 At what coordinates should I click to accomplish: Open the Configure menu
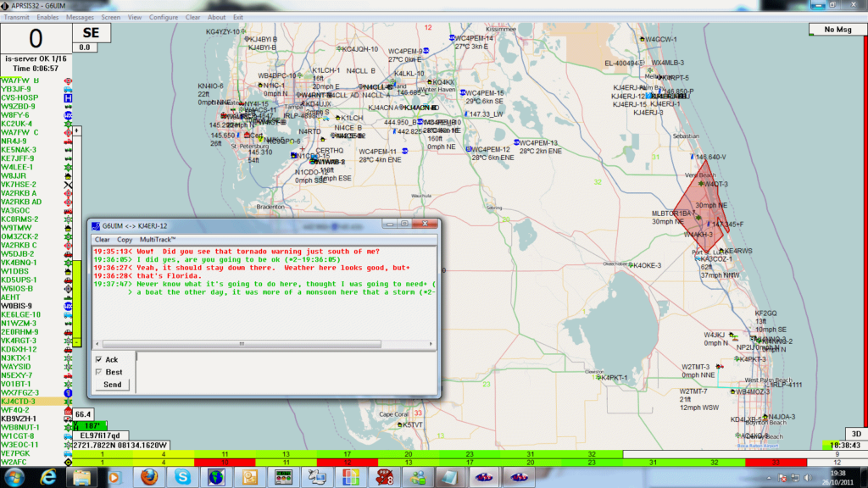click(x=163, y=16)
